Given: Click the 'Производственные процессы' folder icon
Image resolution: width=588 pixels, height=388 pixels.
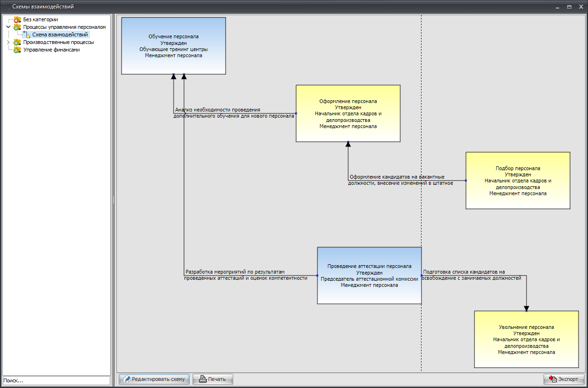Looking at the screenshot, I should click(18, 43).
